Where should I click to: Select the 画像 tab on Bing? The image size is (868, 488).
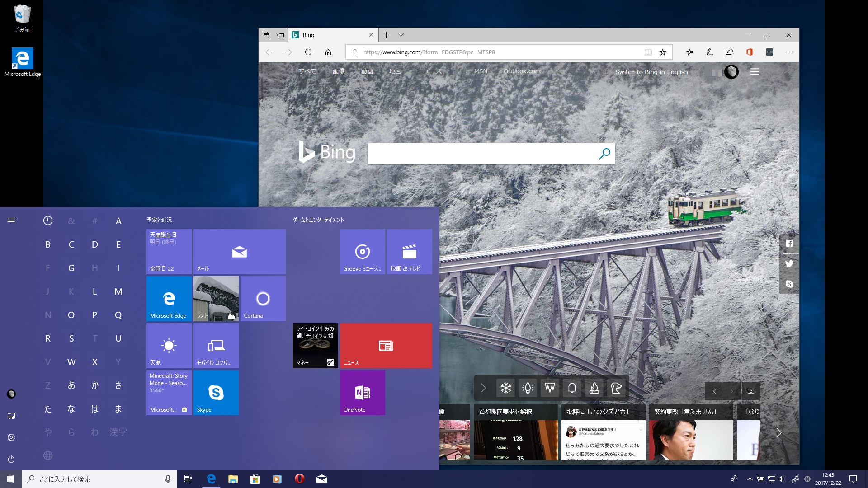[339, 71]
